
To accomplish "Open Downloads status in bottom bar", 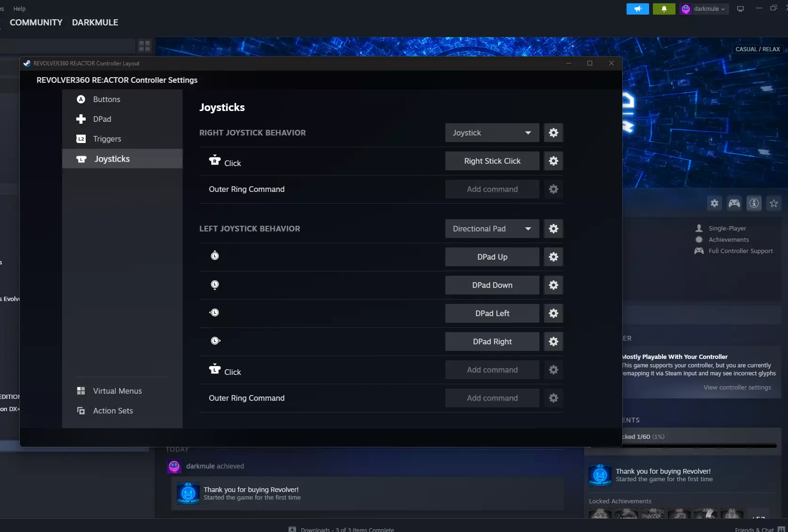I will point(347,530).
